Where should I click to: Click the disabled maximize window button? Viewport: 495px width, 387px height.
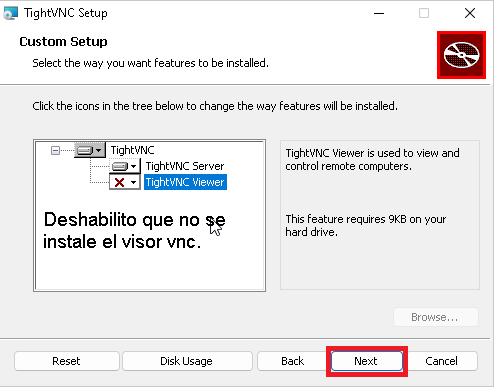click(x=424, y=13)
